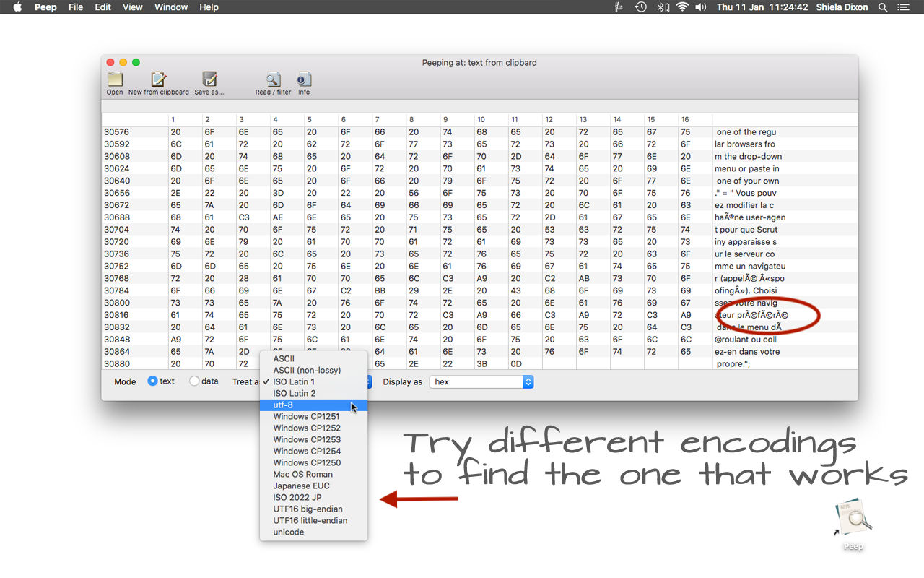Click the Save as toolbar icon
This screenshot has height=578, width=924.
pyautogui.click(x=209, y=79)
